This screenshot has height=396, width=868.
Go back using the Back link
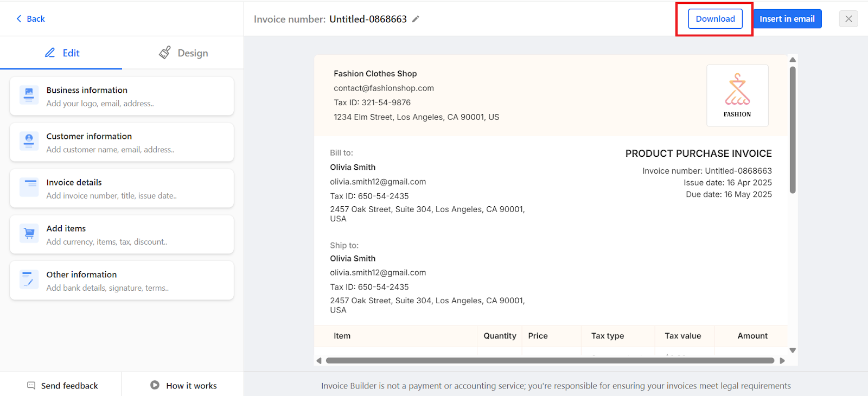(x=30, y=18)
